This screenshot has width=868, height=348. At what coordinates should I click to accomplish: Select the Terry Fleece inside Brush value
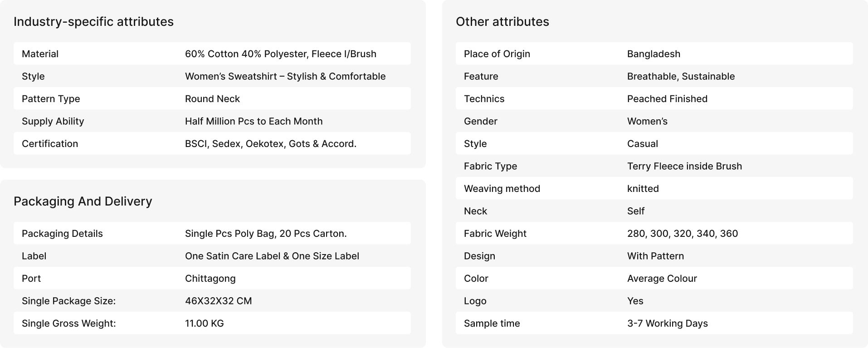pyautogui.click(x=684, y=166)
